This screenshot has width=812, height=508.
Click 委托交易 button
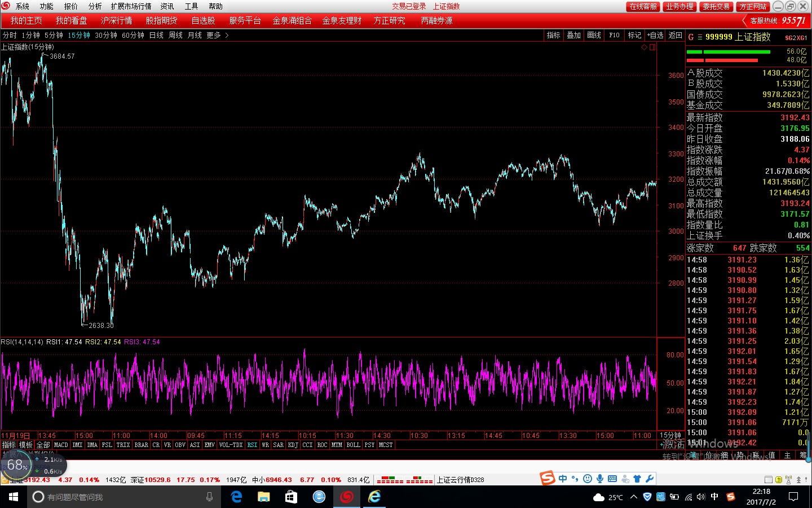coord(716,6)
